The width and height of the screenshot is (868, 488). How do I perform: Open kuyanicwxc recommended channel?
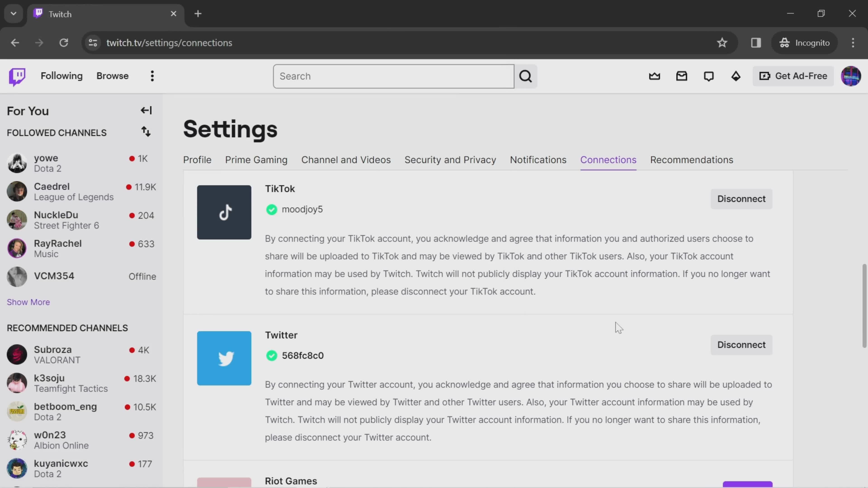[x=81, y=469]
